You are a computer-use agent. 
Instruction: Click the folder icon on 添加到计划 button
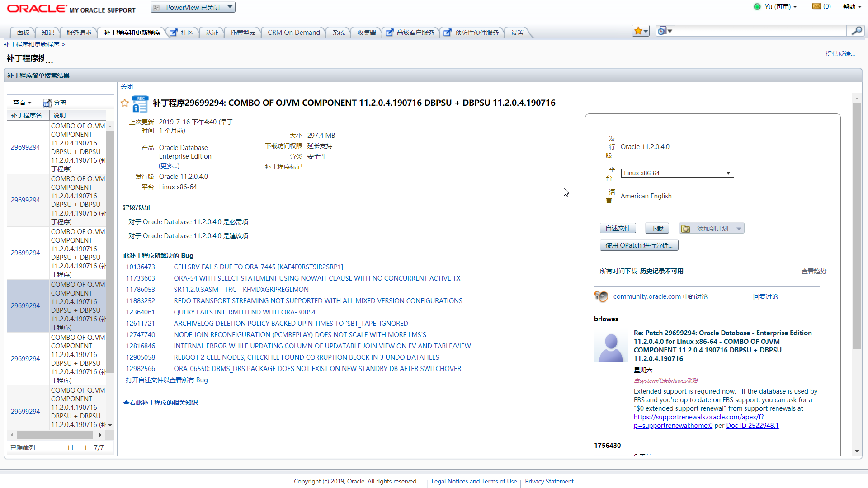coord(686,228)
